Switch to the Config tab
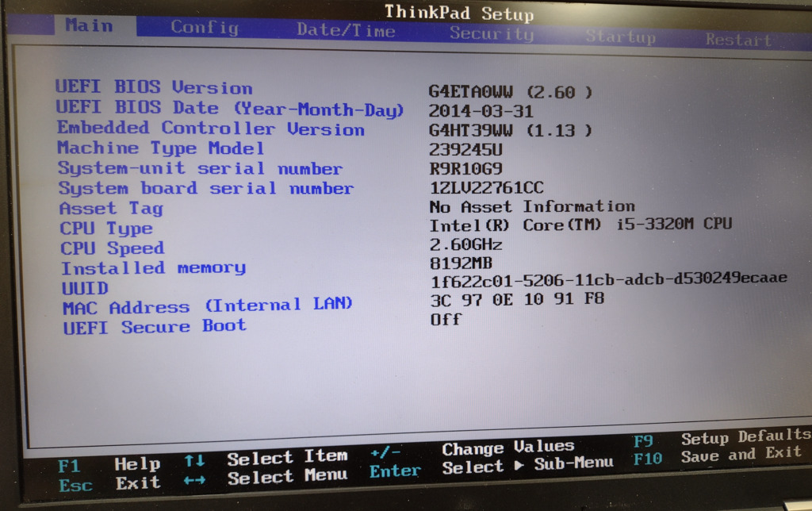This screenshot has width=812, height=511. (205, 28)
